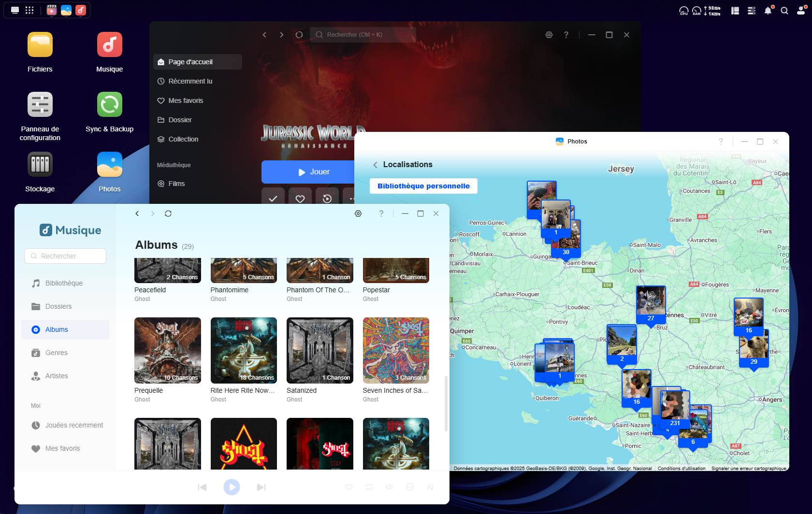Open video player settings gear icon
Image resolution: width=812 pixels, height=514 pixels.
coord(549,35)
